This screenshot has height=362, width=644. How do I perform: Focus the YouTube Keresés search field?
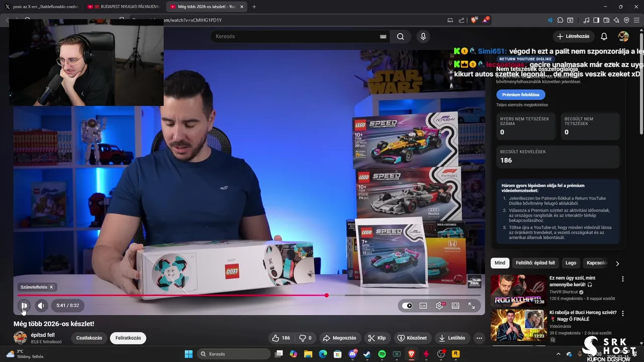(x=297, y=36)
